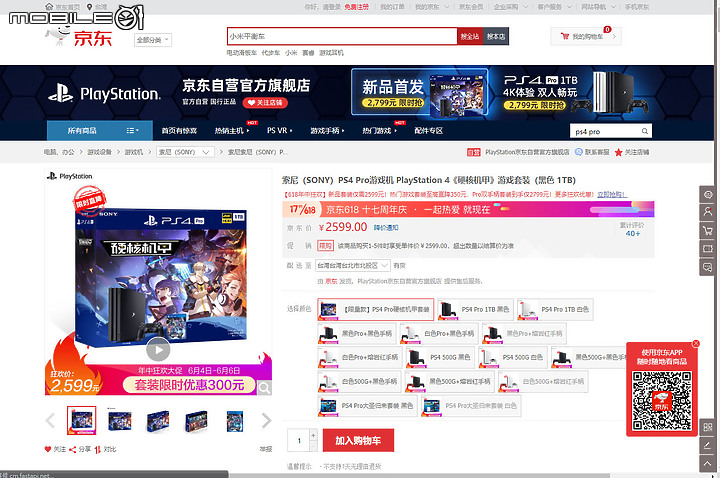The width and height of the screenshot is (720, 478).
Task: Click the 立即抢购 promo link
Action: pyautogui.click(x=612, y=194)
